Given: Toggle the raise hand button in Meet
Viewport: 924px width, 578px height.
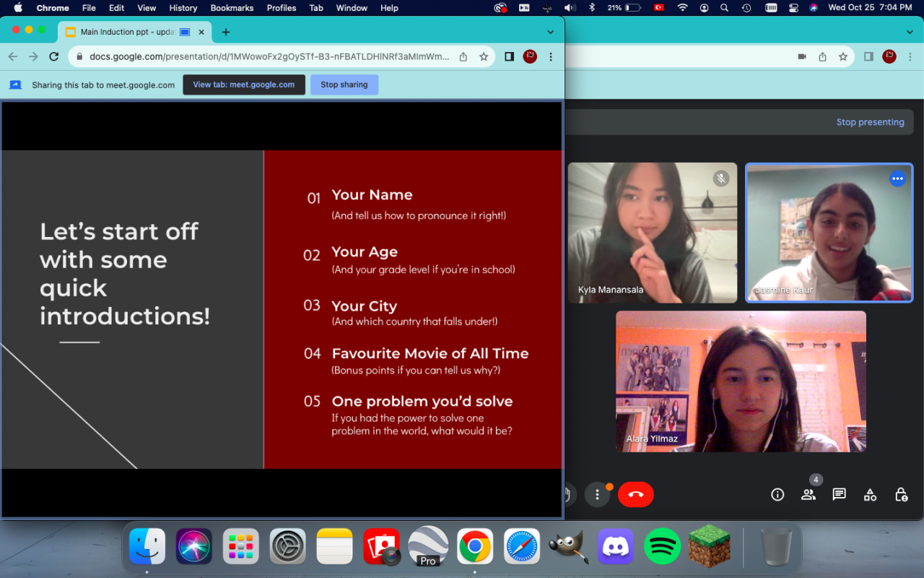Looking at the screenshot, I should (x=567, y=495).
